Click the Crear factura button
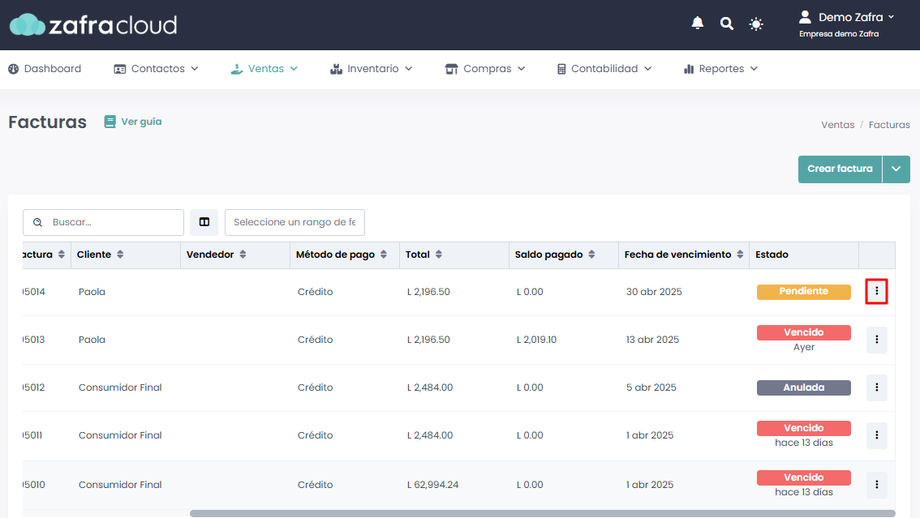This screenshot has width=920, height=518. point(840,169)
